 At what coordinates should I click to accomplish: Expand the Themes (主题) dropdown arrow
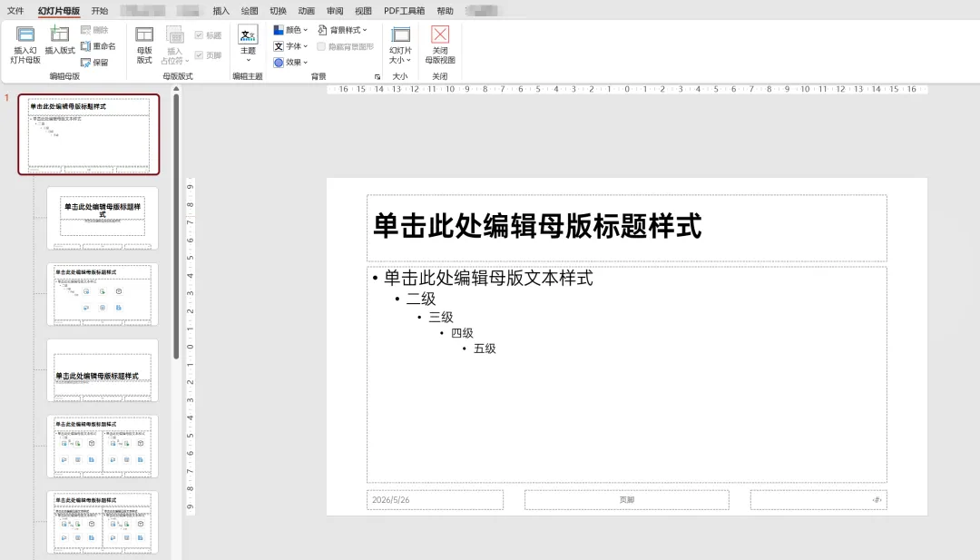pyautogui.click(x=248, y=60)
